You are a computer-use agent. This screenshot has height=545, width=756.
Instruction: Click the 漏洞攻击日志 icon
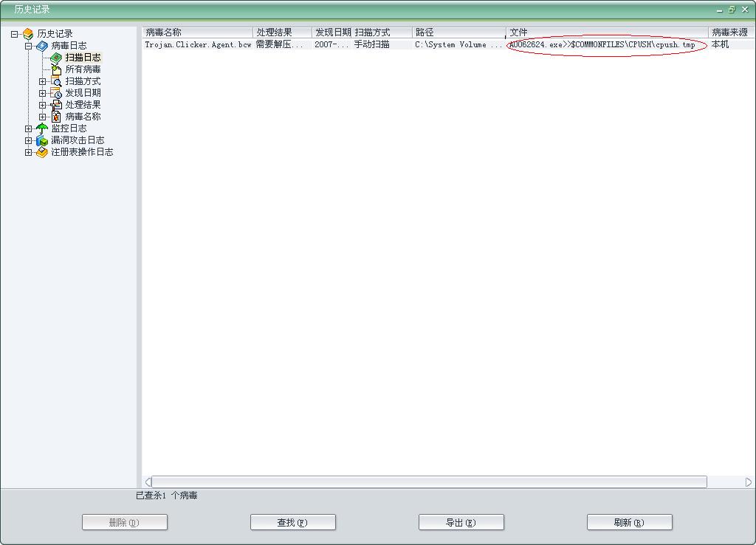click(x=42, y=140)
